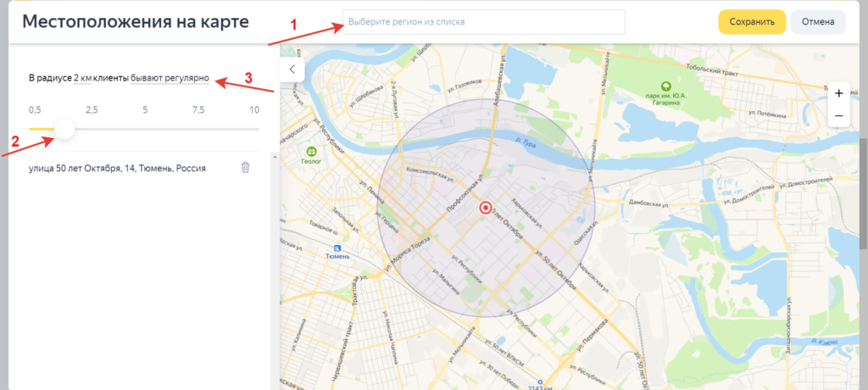Set radius slider to 7,5 mark
Screen dimensions: 868x390
click(x=199, y=129)
